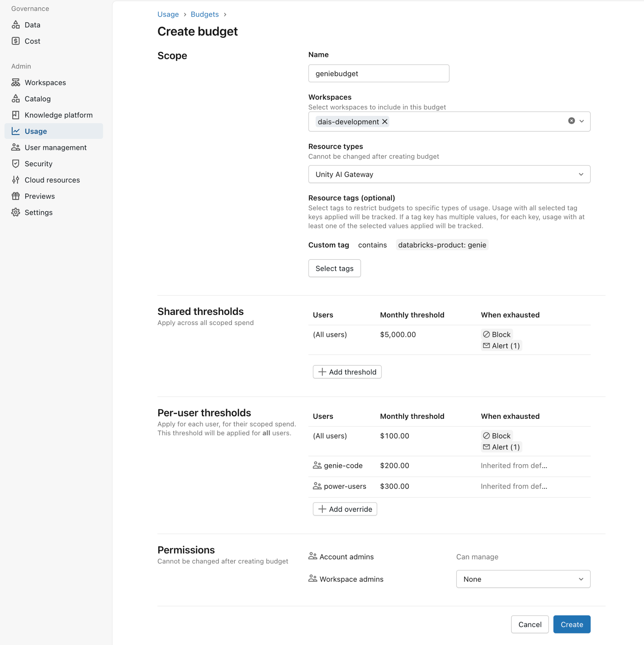
Task: Clear all selected workspaces with the circle X
Action: coord(571,121)
